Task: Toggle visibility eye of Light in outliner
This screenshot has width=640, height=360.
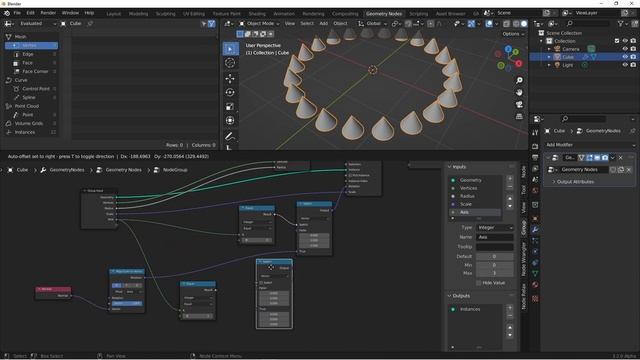Action: [x=625, y=65]
